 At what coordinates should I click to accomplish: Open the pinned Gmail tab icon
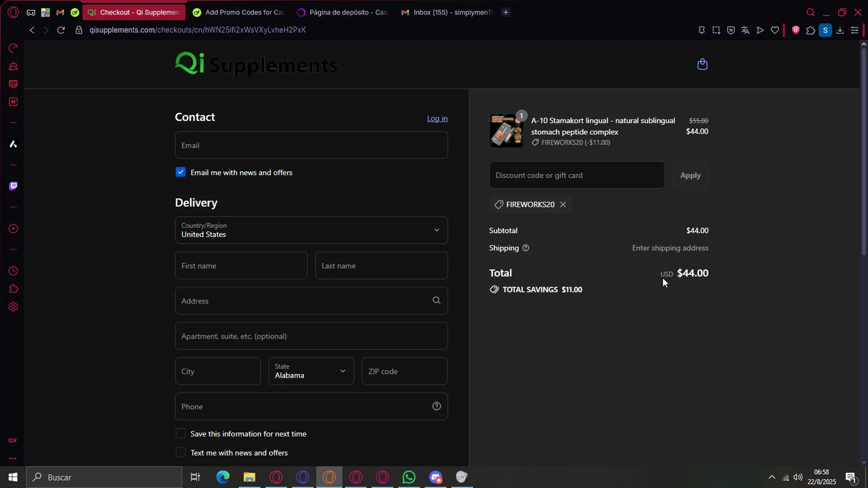(x=60, y=12)
